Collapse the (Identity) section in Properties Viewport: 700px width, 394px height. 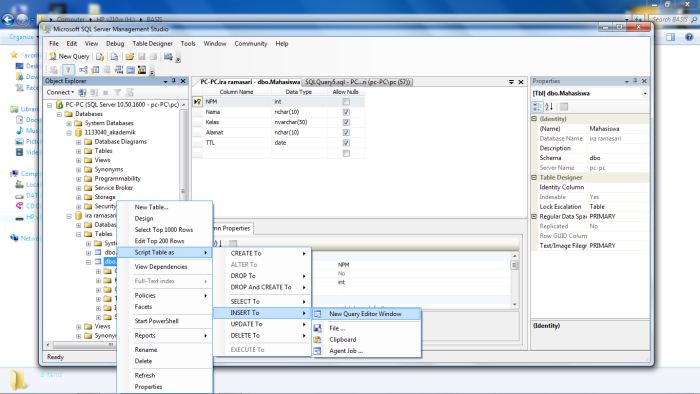tap(534, 119)
